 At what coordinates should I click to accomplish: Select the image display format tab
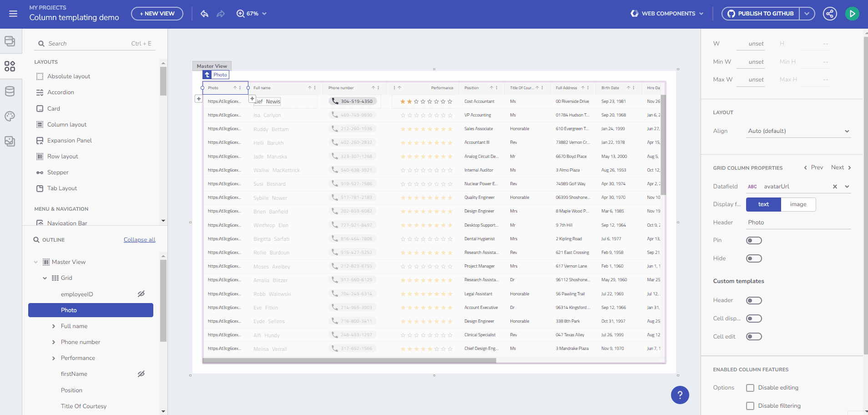coord(798,204)
